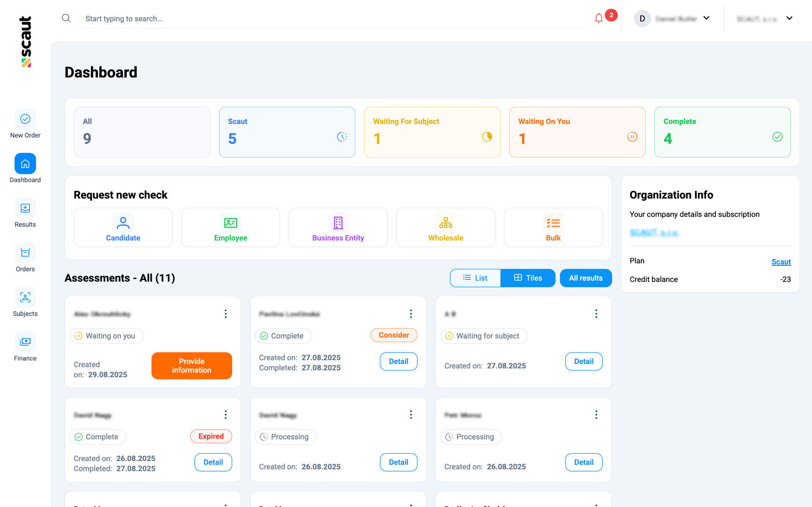
Task: Open the Orders sidebar icon
Action: tap(25, 253)
